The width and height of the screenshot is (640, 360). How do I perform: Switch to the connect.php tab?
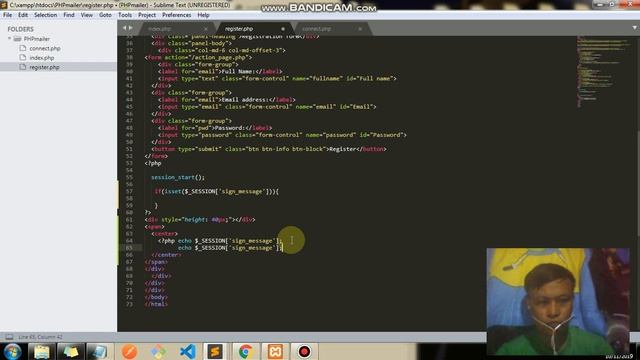[x=316, y=29]
